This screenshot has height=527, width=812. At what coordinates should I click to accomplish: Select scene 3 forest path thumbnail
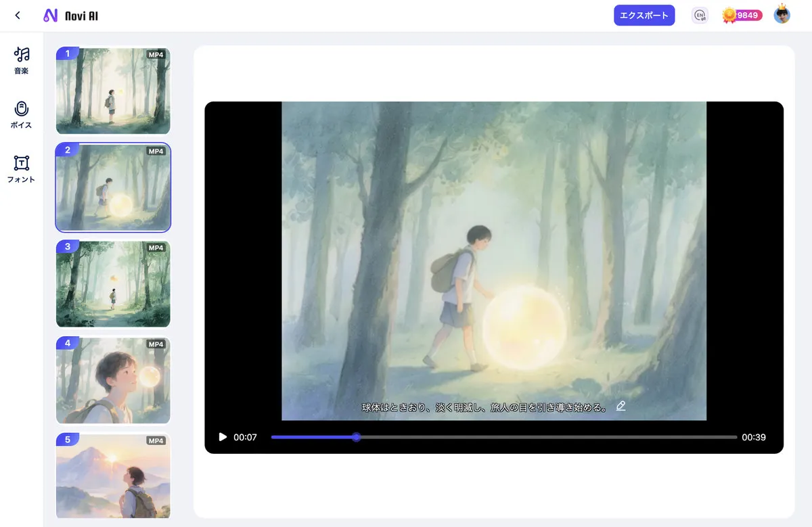(x=113, y=284)
